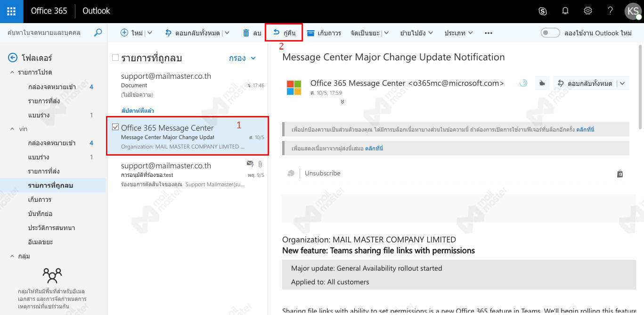Image resolution: width=644 pixels, height=315 pixels.
Task: Click the Unsubscribe add-in icon
Action: (x=291, y=174)
